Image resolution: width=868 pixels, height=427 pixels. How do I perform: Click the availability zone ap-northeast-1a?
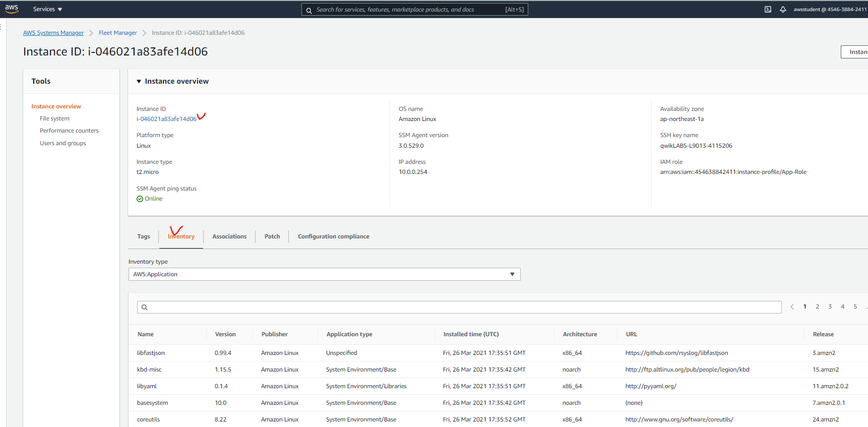click(x=682, y=119)
